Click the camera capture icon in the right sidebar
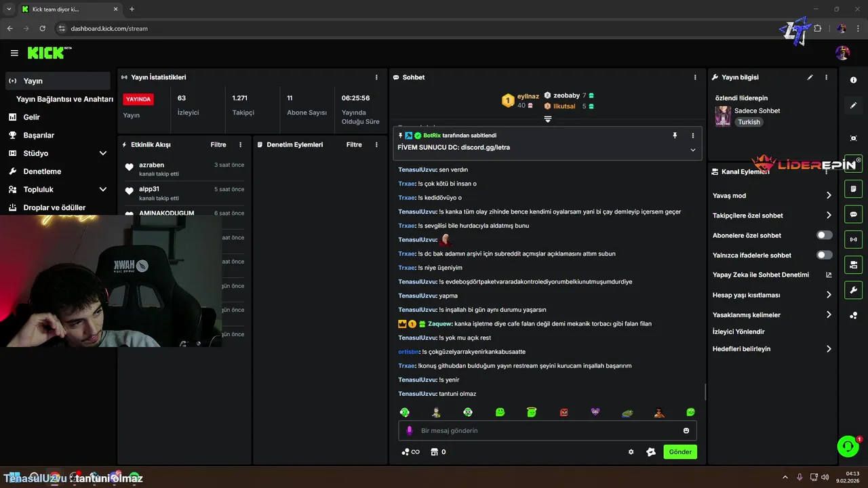 (x=853, y=138)
